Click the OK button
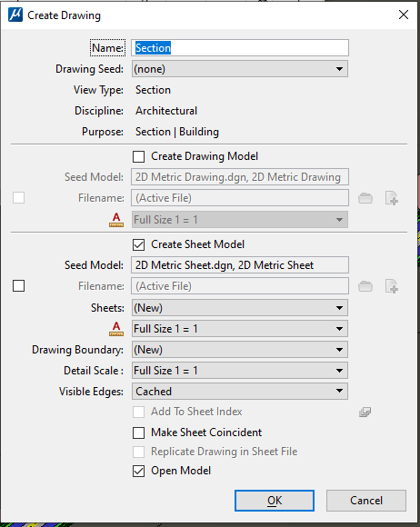The width and height of the screenshot is (420, 527). (x=275, y=501)
